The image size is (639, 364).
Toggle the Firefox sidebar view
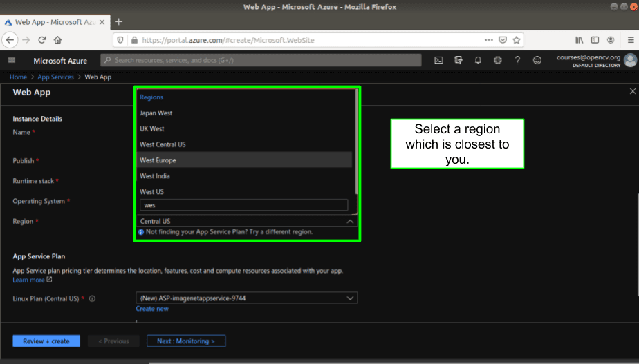point(595,40)
